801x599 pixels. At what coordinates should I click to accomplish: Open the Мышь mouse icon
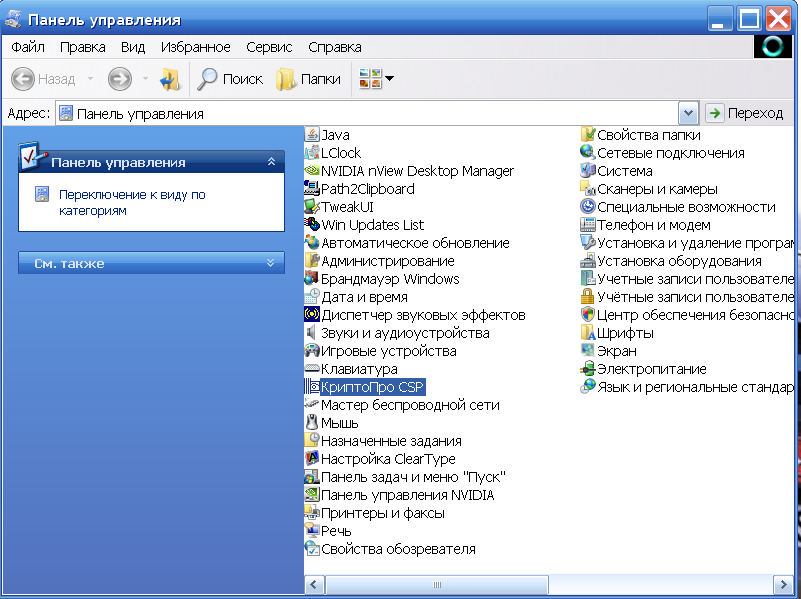click(x=312, y=423)
